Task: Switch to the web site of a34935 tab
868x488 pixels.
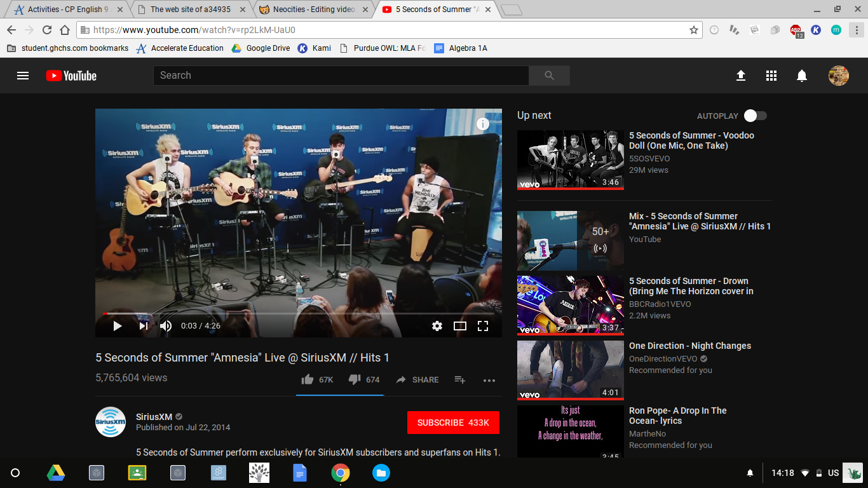Action: 191,10
